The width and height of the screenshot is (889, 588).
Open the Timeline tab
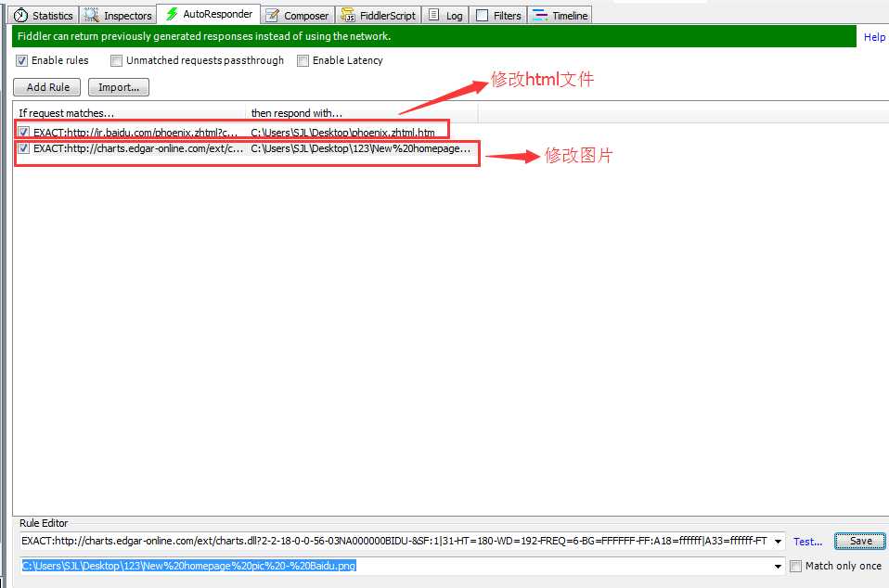pos(560,15)
